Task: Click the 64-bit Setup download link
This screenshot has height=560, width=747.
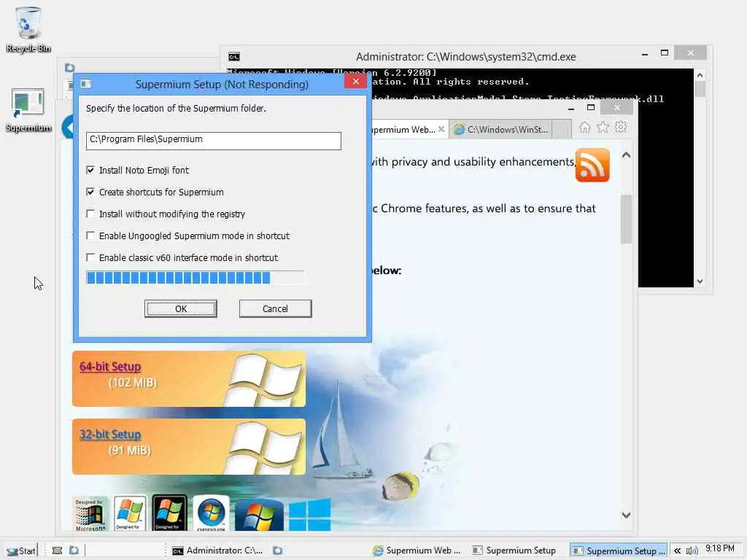Action: 110,367
